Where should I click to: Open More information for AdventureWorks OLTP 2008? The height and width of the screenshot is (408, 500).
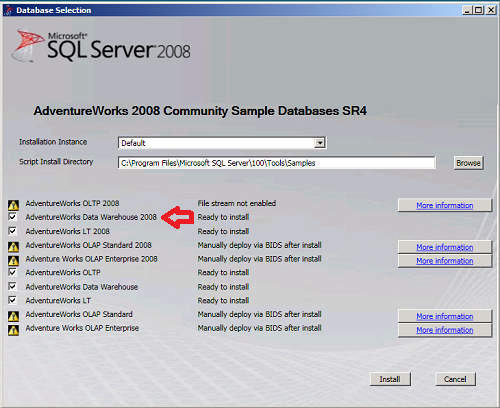tap(445, 205)
